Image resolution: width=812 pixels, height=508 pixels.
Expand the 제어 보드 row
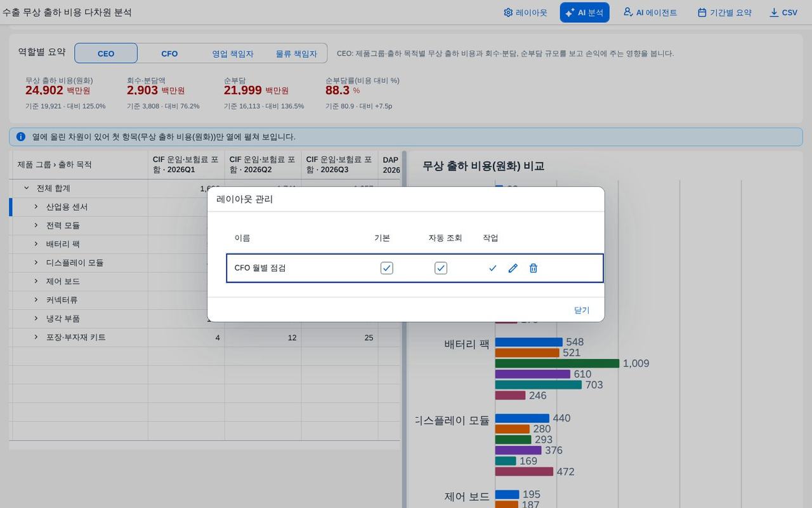(x=36, y=281)
